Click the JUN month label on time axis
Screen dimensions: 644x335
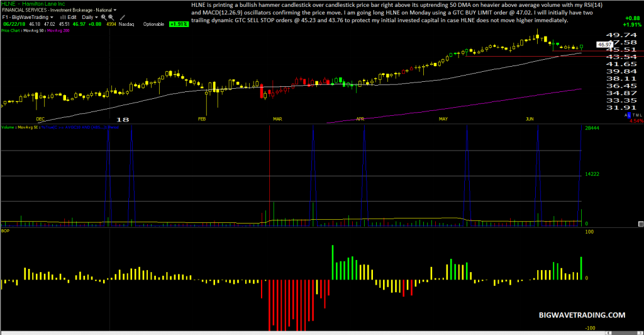530,119
